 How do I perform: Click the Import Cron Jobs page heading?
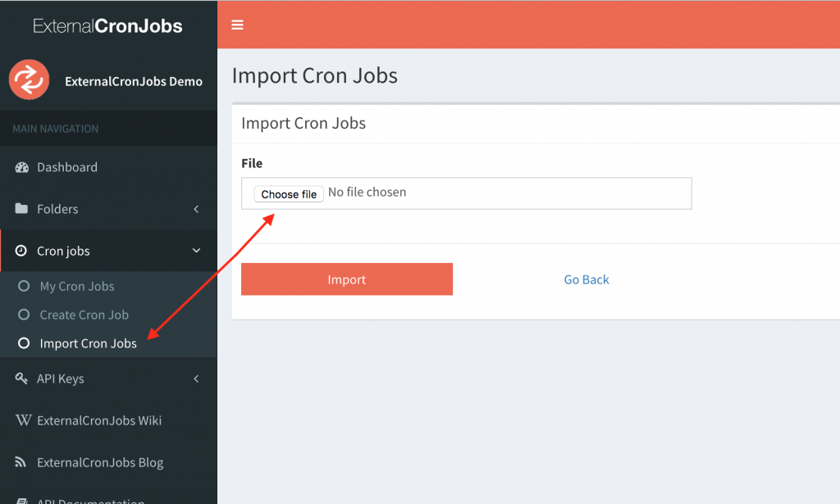314,75
